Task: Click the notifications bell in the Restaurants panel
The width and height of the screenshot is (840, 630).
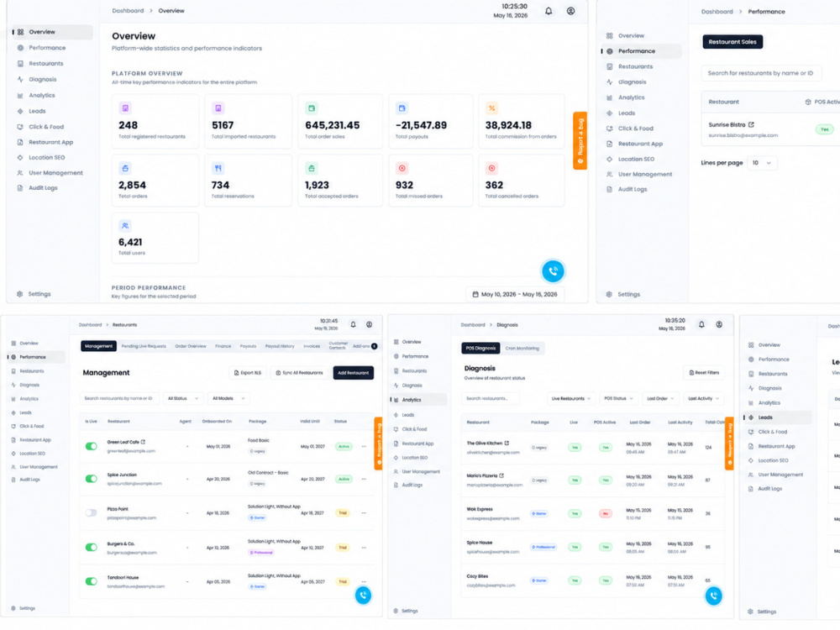Action: pos(353,324)
